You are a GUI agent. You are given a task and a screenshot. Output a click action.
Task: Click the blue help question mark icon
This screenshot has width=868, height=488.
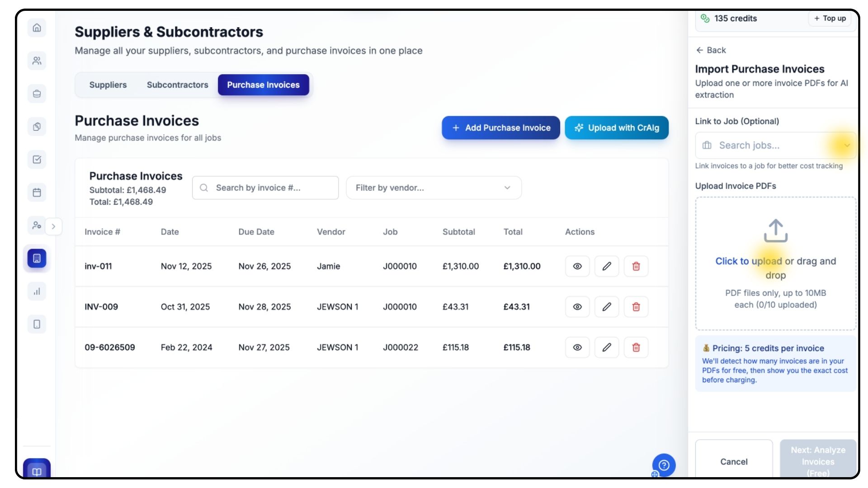tap(664, 465)
